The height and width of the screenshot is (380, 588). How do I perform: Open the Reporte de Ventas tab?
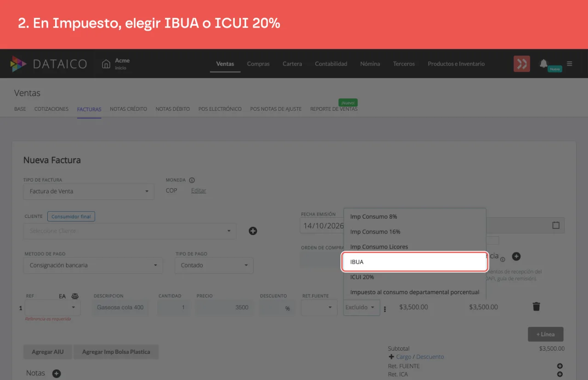[334, 109]
